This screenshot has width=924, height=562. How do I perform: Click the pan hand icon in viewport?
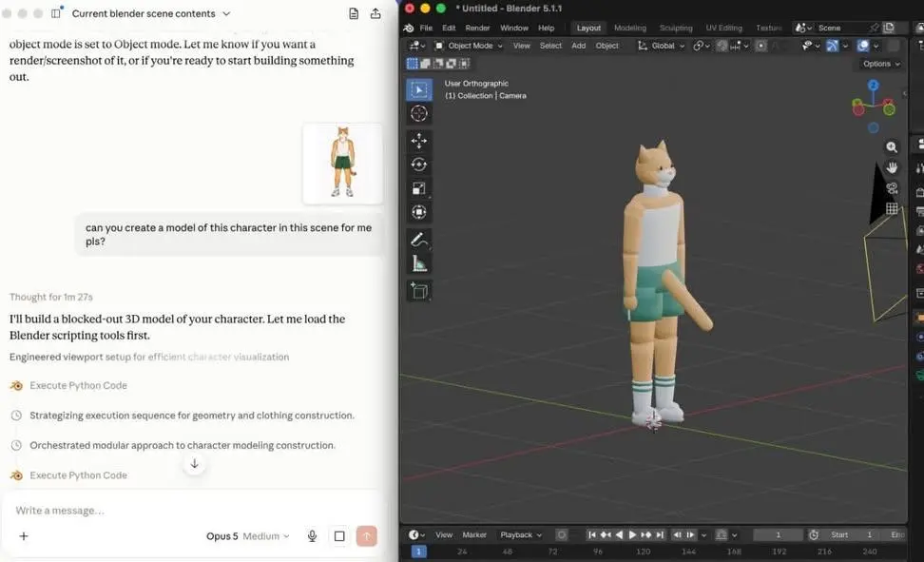pyautogui.click(x=892, y=167)
